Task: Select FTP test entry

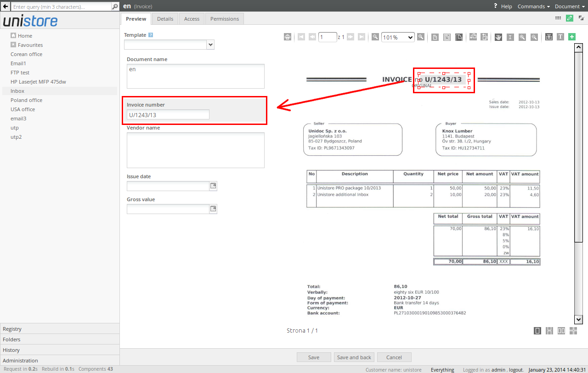Action: click(20, 73)
